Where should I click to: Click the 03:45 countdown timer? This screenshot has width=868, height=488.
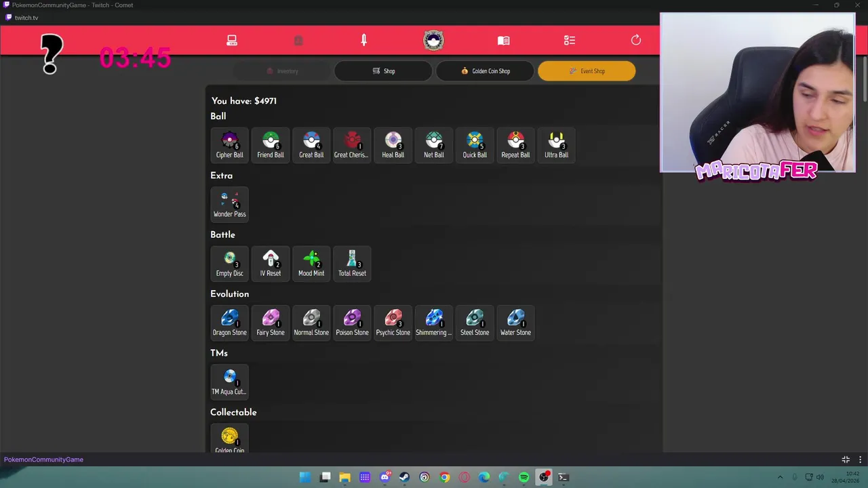[135, 58]
